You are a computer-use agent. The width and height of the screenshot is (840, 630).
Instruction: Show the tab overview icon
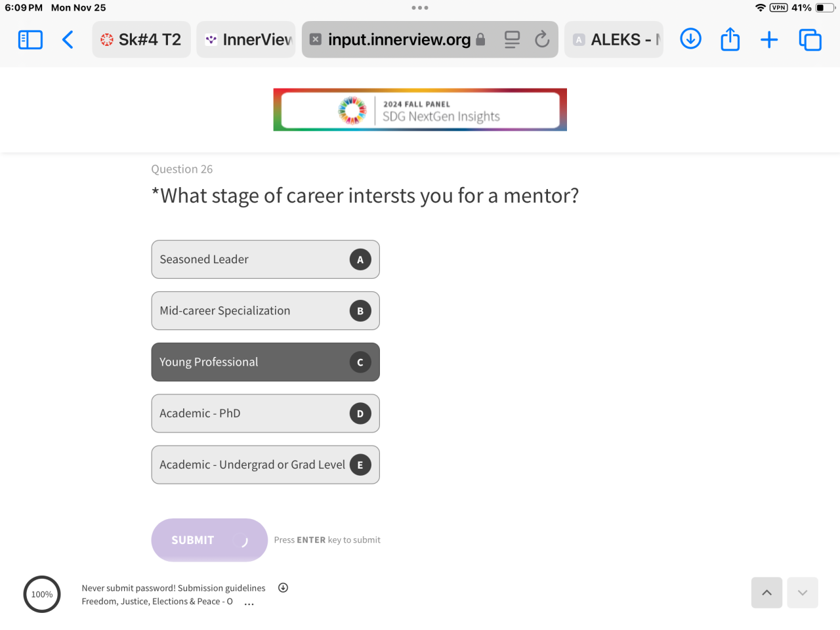pos(810,40)
